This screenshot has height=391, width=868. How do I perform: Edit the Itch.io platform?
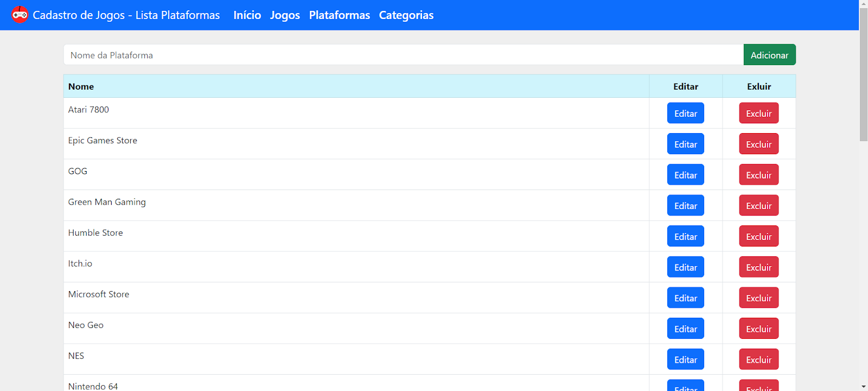click(686, 267)
